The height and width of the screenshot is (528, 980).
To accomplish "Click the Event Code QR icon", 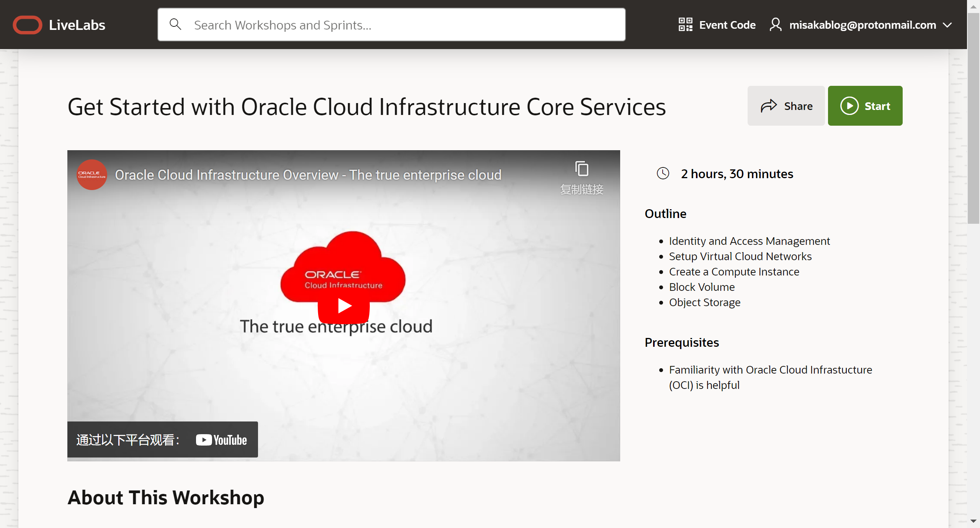I will [685, 25].
